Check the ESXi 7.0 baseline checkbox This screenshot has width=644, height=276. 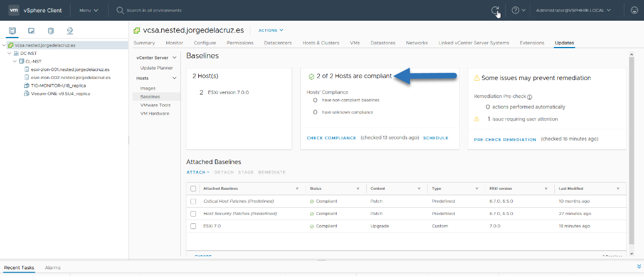(193, 226)
